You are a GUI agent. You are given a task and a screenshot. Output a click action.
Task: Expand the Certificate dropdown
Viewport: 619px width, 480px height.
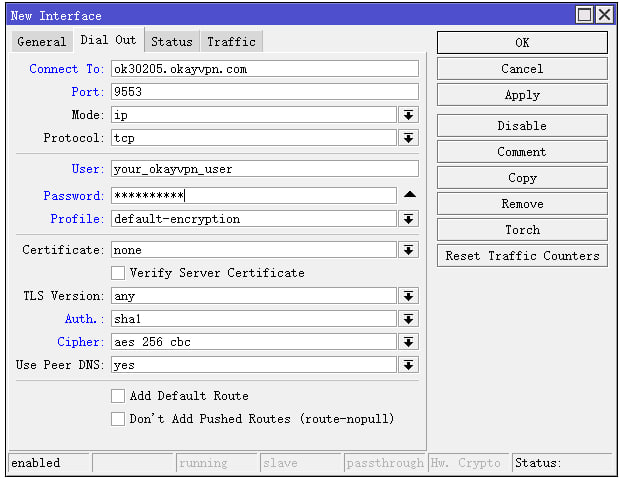(409, 250)
